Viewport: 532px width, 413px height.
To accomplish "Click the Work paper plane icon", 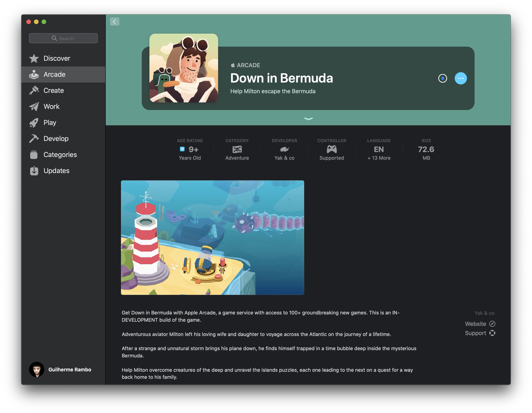I will pos(34,107).
